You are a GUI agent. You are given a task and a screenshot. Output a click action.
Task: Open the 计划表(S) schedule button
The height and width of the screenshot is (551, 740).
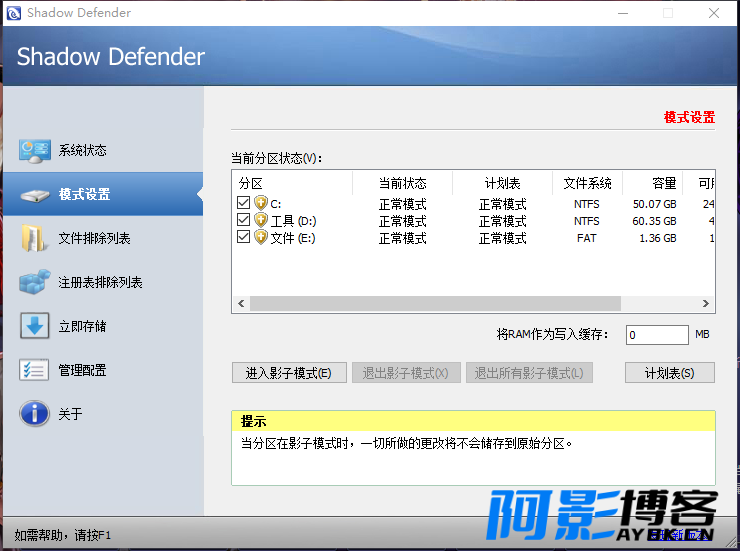coord(670,373)
